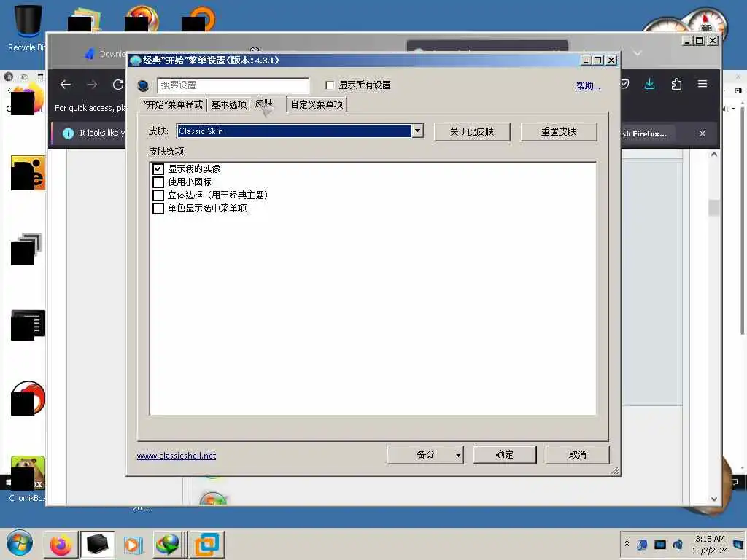This screenshot has width=747, height=560.
Task: Open Firefox tab list chevron
Action: tap(638, 52)
